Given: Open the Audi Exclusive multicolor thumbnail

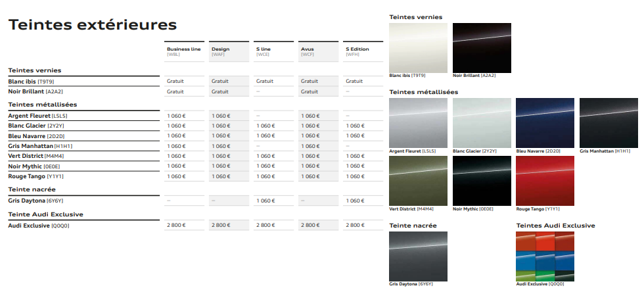Looking at the screenshot, I should [545, 256].
